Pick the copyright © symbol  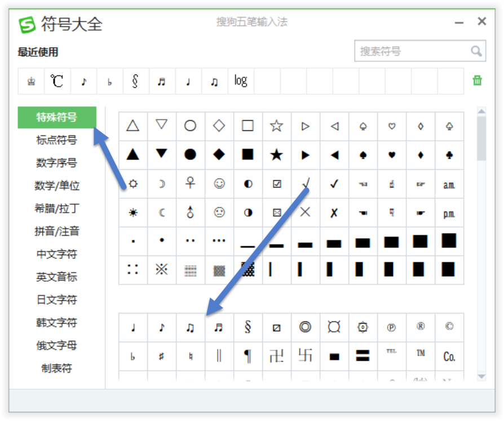point(449,327)
